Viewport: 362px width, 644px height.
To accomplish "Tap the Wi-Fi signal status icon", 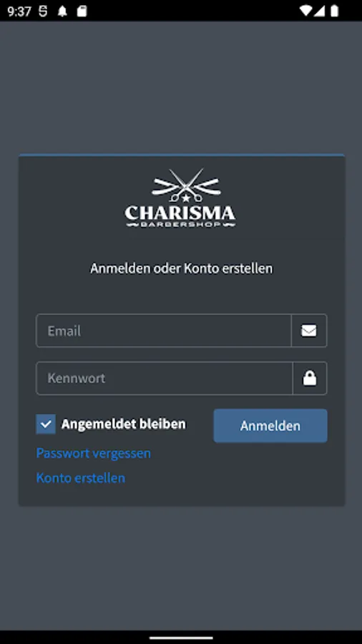I will pos(305,11).
